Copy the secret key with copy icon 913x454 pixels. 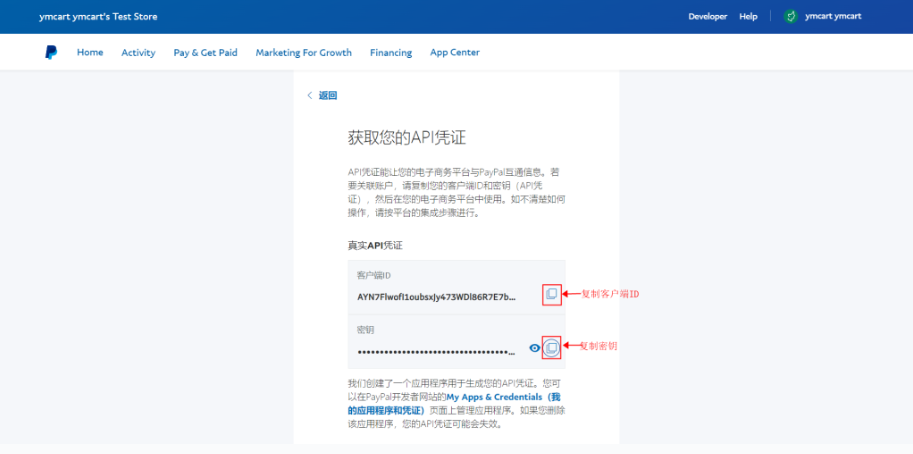coord(551,348)
